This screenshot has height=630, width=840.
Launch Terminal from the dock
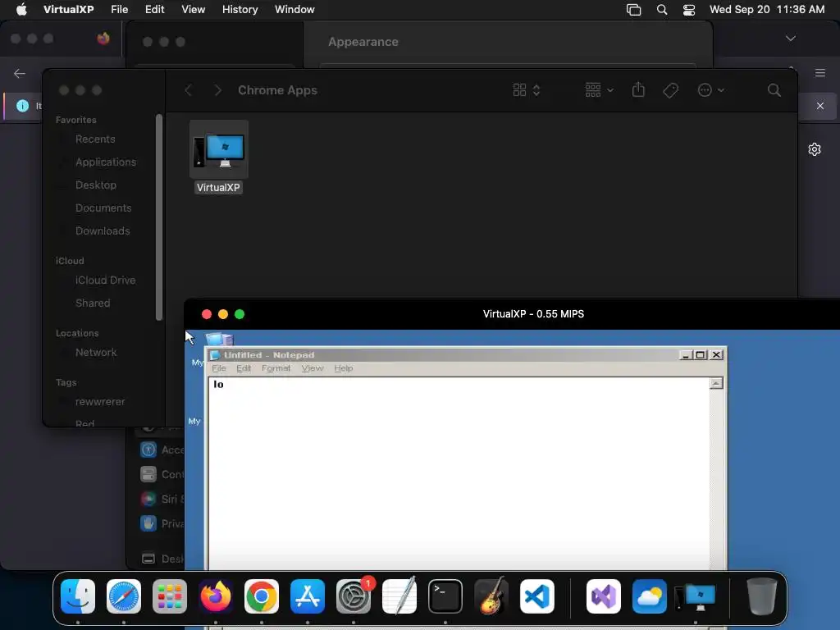[445, 596]
